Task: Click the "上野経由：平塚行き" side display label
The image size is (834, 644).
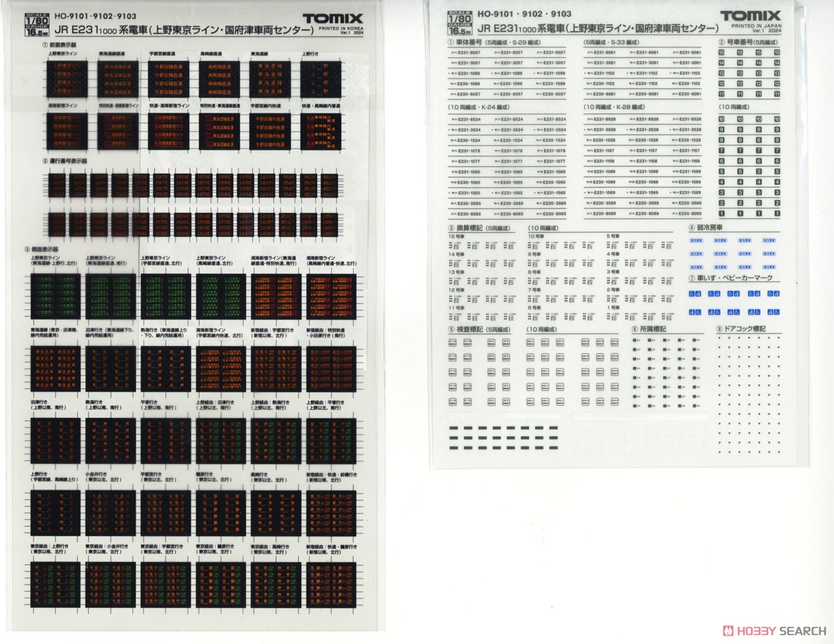Action: [x=327, y=402]
